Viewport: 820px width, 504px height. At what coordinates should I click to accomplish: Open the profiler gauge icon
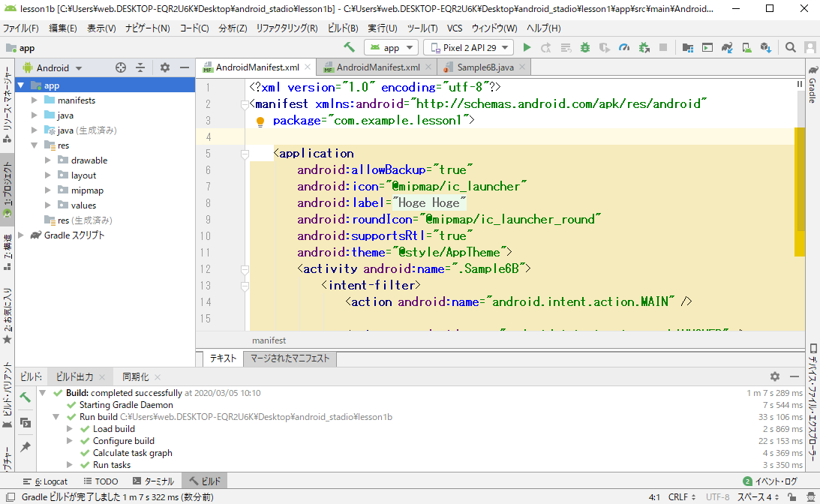point(623,48)
